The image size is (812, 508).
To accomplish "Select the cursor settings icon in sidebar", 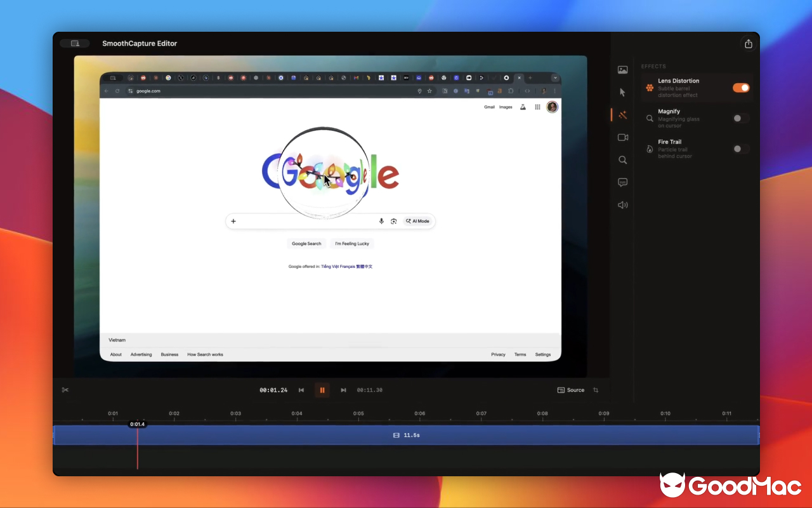I will tap(622, 91).
